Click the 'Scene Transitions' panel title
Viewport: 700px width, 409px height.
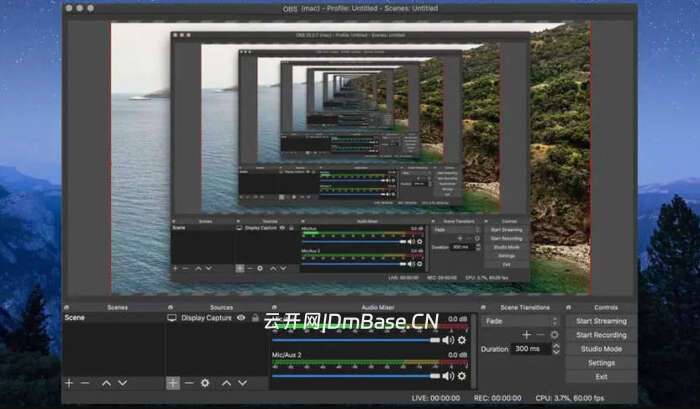tap(525, 308)
